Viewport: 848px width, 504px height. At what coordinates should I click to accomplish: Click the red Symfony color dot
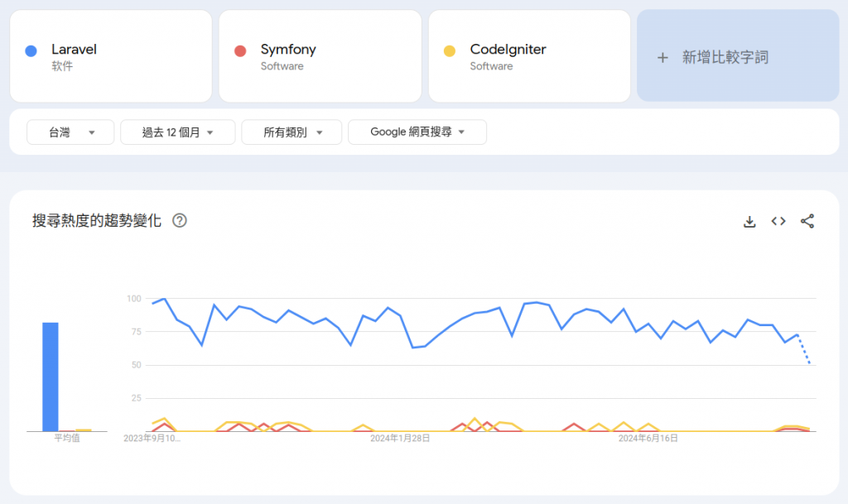241,50
